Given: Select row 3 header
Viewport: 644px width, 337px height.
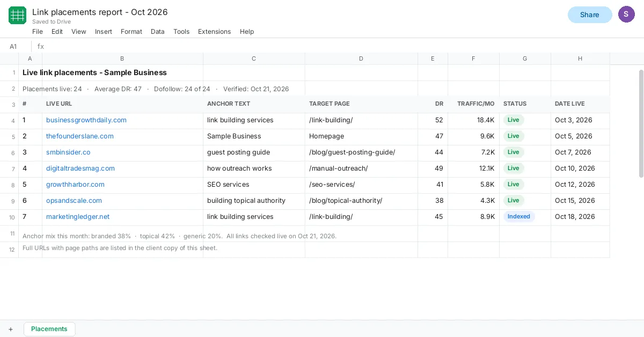Looking at the screenshot, I should 9,105.
